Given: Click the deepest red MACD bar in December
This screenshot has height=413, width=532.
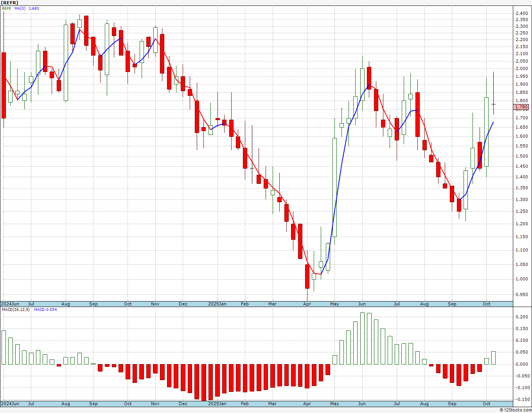Looking at the screenshot, I should (204, 382).
